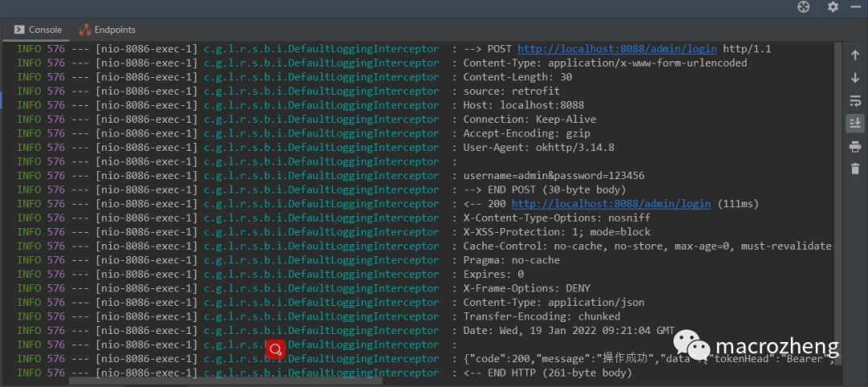868x387 pixels.
Task: Click the horizontal scrollbar of console
Action: point(225,381)
